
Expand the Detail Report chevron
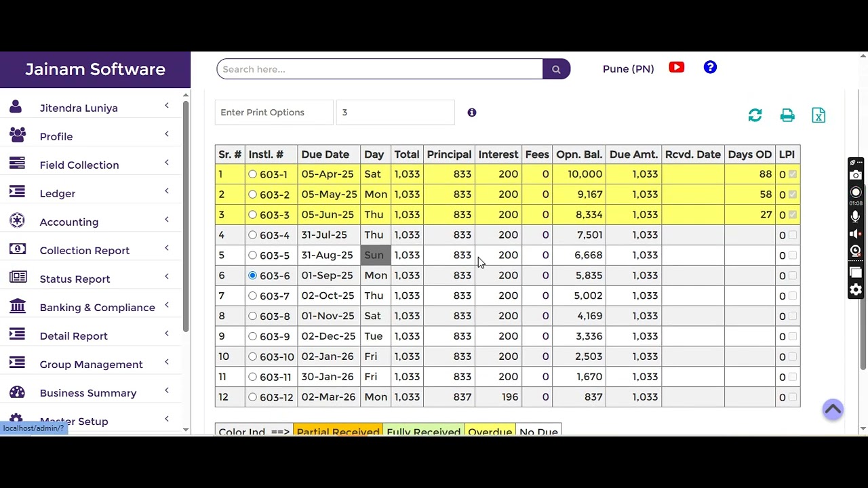(x=166, y=333)
